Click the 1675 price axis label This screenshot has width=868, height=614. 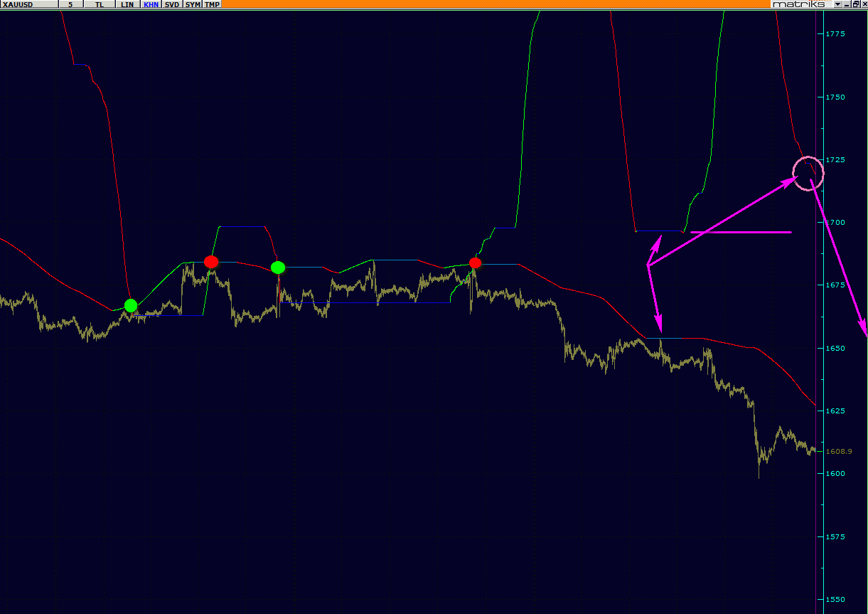click(835, 285)
